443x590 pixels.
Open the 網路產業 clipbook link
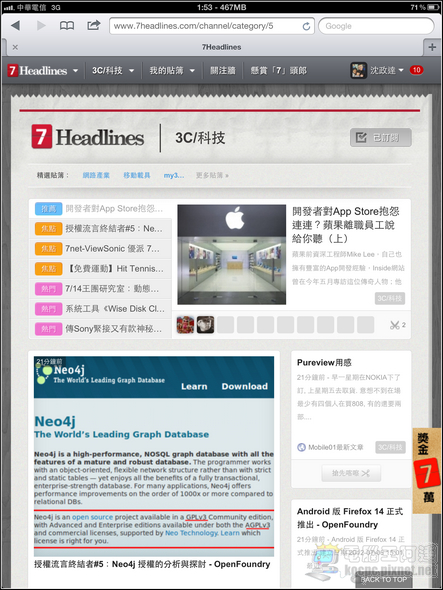coord(96,175)
